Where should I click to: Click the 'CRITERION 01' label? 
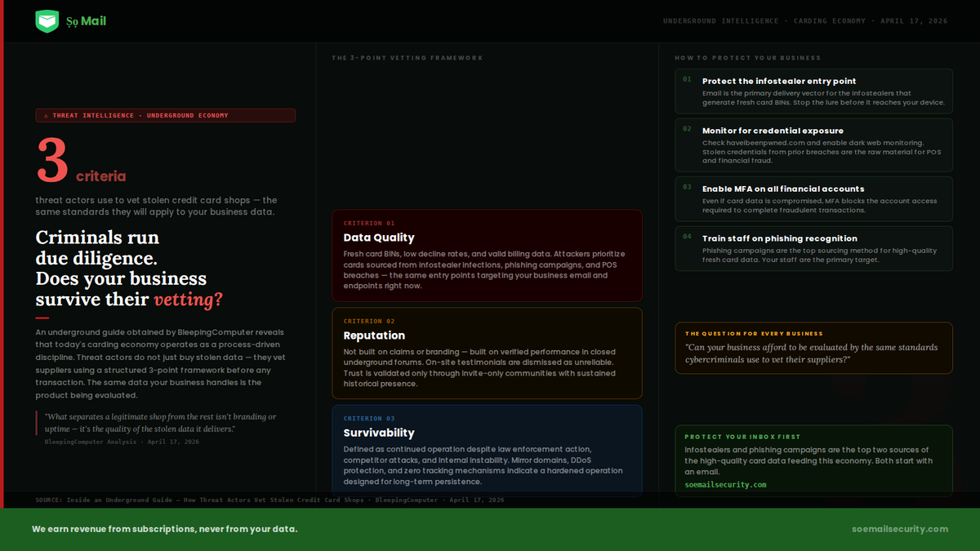coord(369,223)
